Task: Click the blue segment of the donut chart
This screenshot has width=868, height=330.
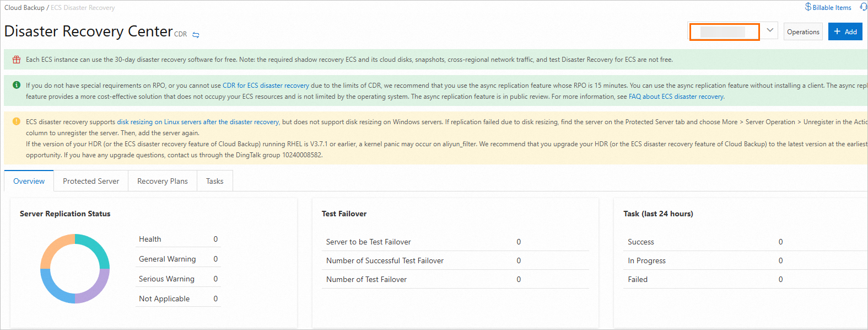Action: point(53,290)
